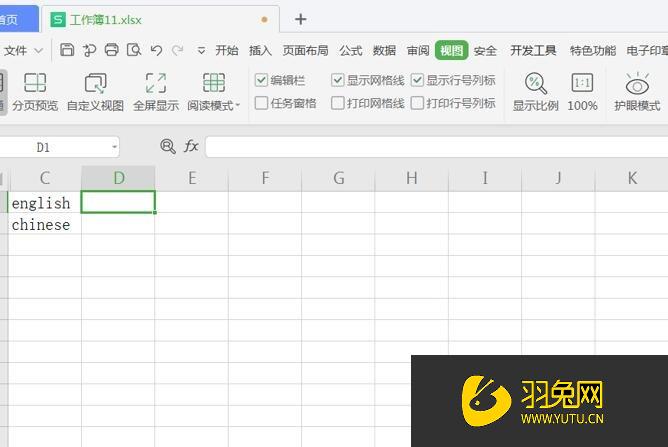
Task: Reset zoom to 100%
Action: coord(582,92)
